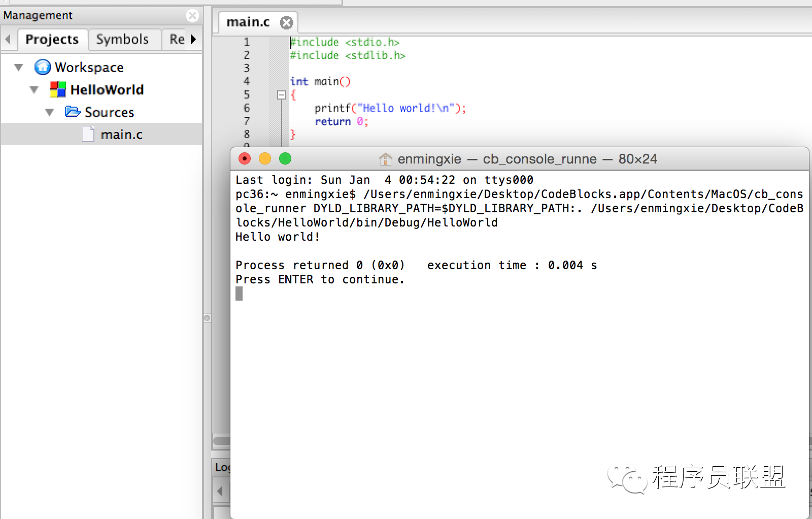The width and height of the screenshot is (812, 519).
Task: Click the #include <stdlib.h> line
Action: click(x=348, y=55)
